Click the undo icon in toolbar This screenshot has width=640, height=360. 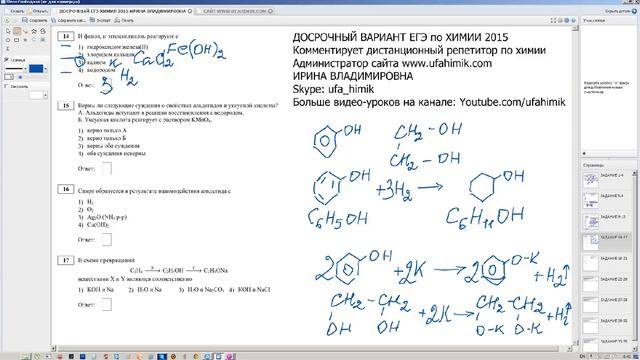click(7, 20)
